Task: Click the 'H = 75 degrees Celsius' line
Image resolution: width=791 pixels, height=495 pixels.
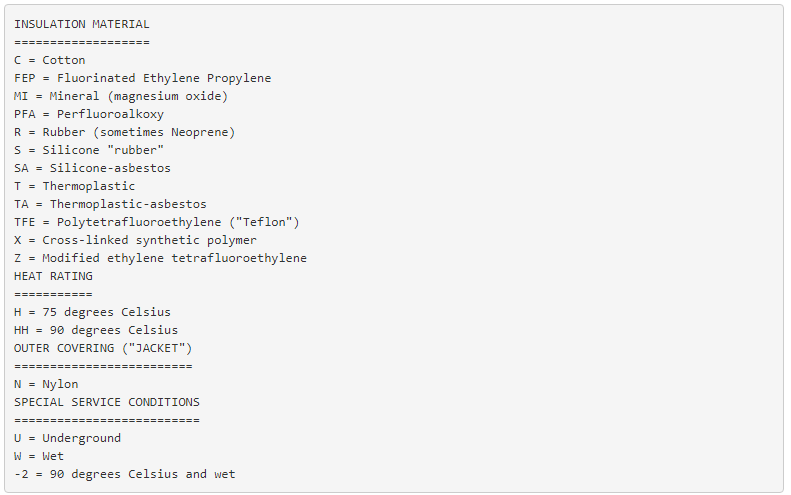Action: (x=92, y=312)
